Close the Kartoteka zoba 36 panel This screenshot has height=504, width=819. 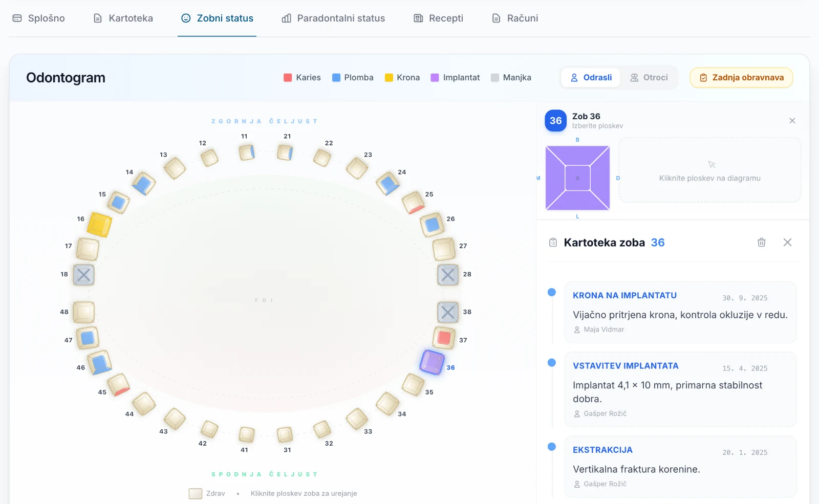coord(787,243)
